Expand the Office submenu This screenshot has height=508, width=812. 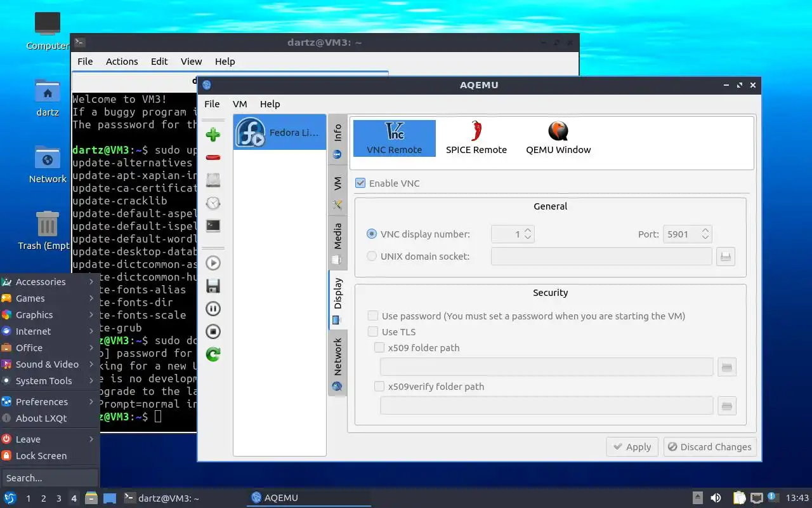[x=49, y=347]
